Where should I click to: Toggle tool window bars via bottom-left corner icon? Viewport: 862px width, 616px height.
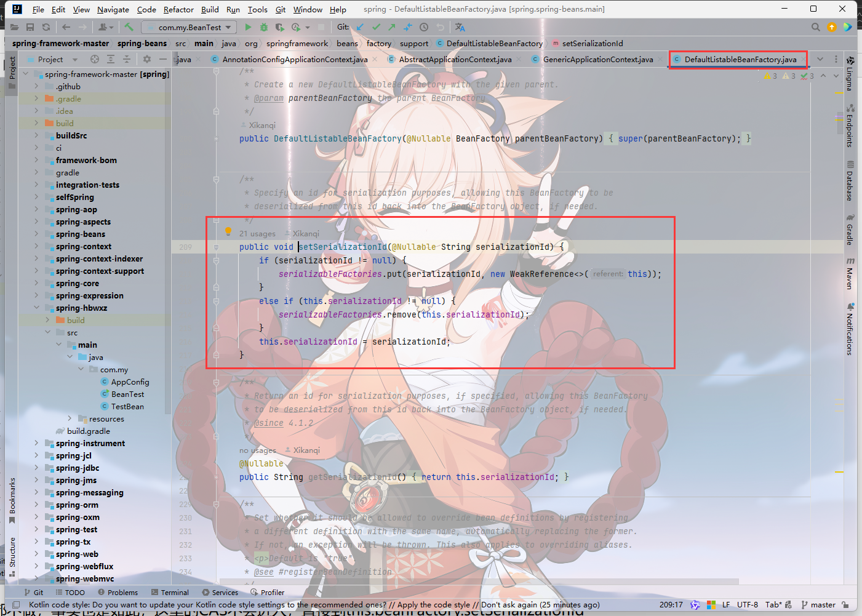[x=17, y=605]
